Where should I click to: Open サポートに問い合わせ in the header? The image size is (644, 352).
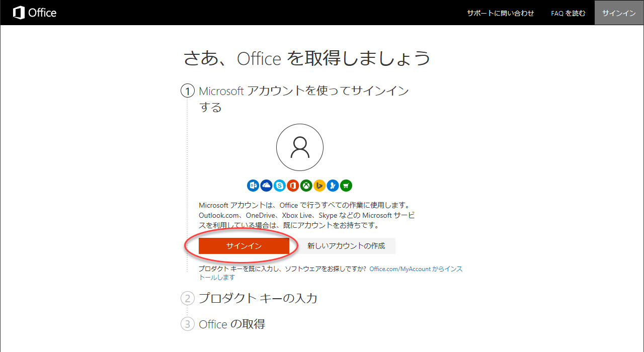(500, 13)
